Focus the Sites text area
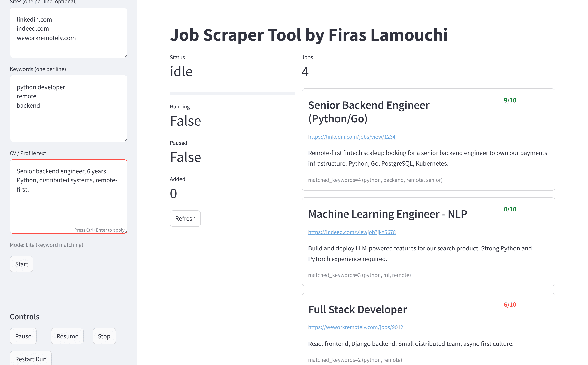 (x=69, y=33)
